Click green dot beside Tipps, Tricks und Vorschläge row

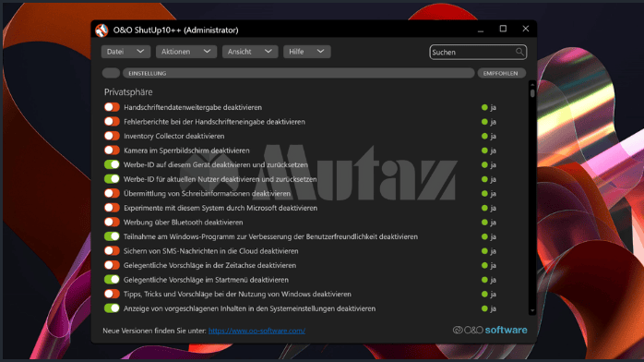tap(484, 295)
